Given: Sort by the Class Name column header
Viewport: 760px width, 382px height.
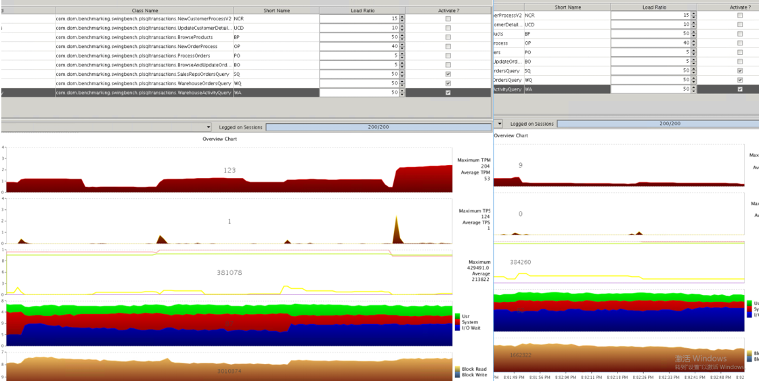Looking at the screenshot, I should (144, 10).
